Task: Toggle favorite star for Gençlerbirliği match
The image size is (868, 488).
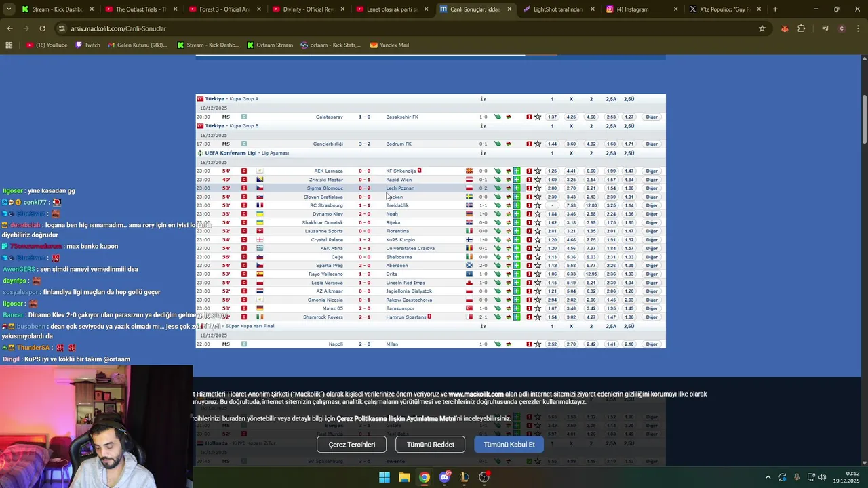Action: tap(538, 144)
